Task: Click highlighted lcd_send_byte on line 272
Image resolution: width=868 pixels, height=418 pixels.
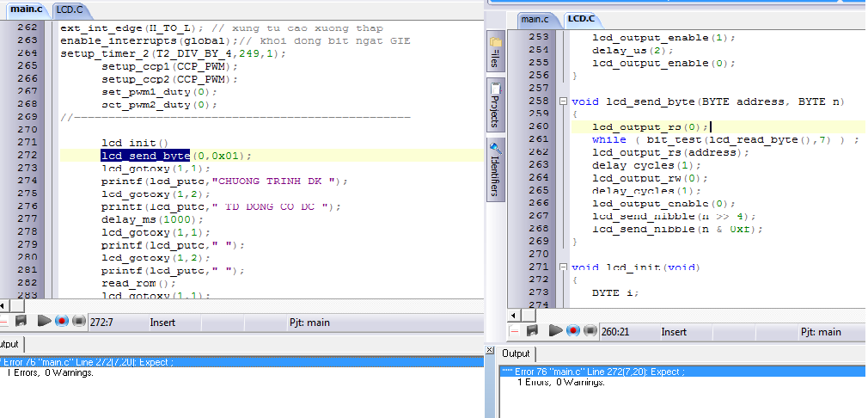Action: pos(145,156)
